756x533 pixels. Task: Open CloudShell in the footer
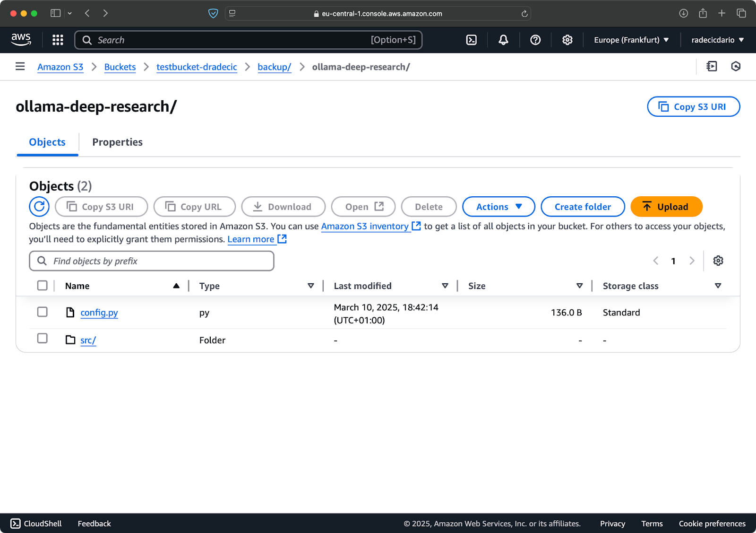pyautogui.click(x=36, y=523)
